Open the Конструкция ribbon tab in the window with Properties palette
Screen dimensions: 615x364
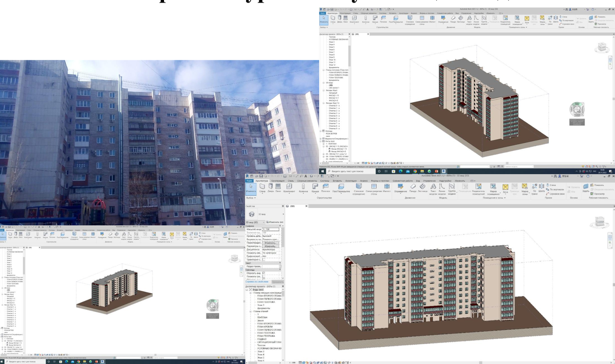(278, 181)
